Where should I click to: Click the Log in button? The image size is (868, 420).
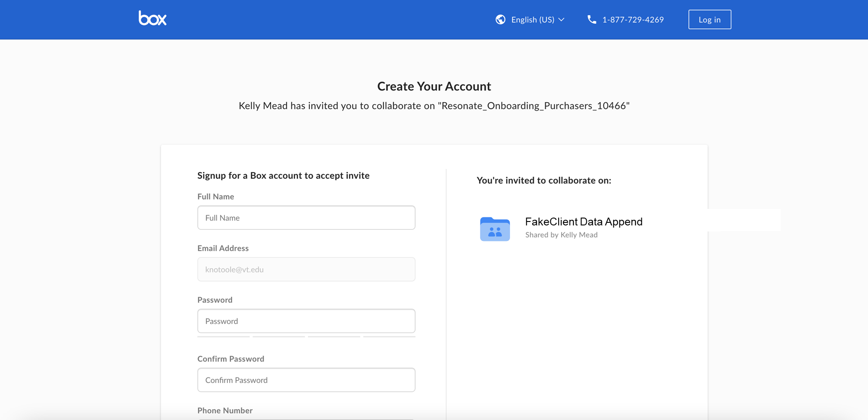[x=710, y=20]
